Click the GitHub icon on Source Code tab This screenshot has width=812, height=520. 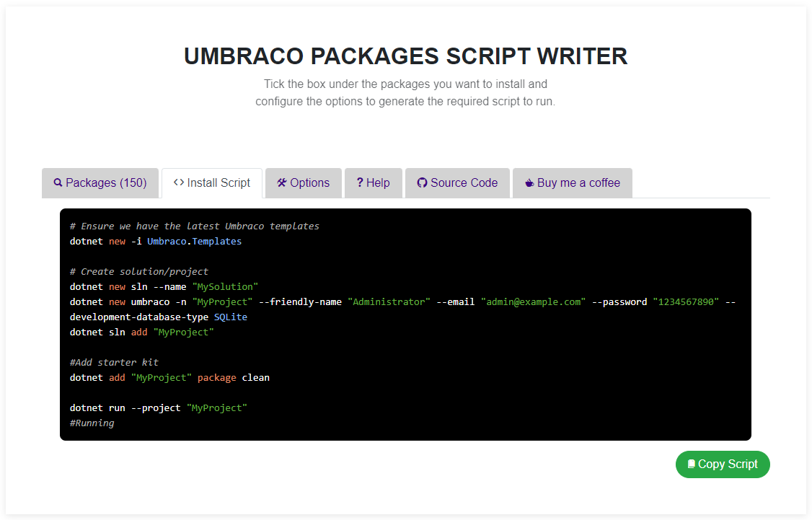pos(422,182)
